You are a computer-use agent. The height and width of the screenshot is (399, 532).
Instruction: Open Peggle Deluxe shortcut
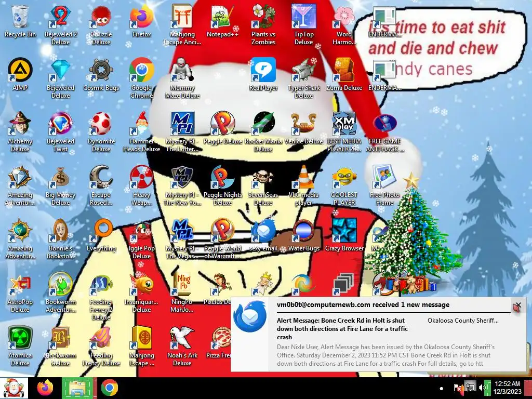click(x=222, y=128)
